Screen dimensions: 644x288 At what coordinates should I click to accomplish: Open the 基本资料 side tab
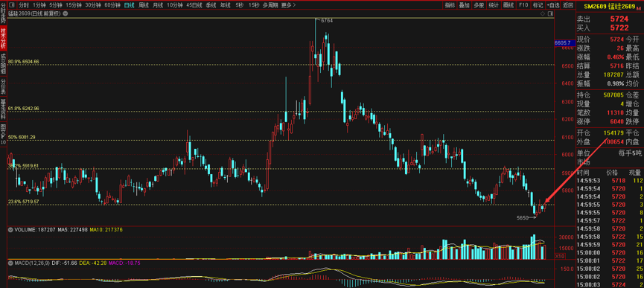3,109
